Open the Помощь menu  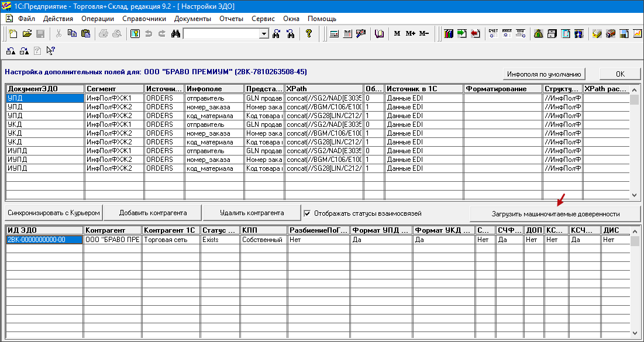pos(322,19)
